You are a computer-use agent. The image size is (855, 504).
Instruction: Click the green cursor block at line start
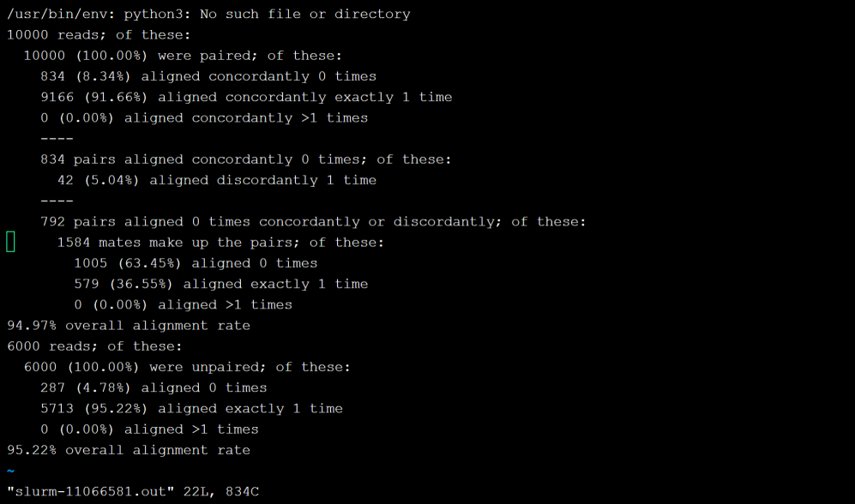coord(10,243)
